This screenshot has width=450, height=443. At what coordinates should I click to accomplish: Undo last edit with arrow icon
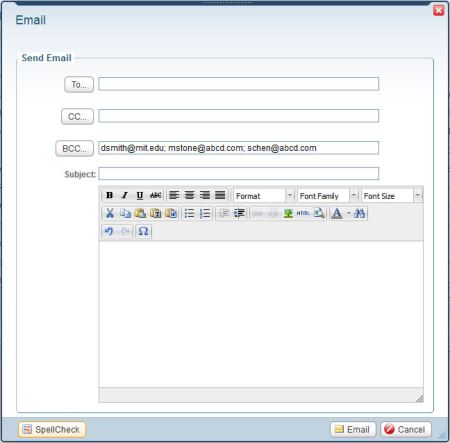click(109, 231)
